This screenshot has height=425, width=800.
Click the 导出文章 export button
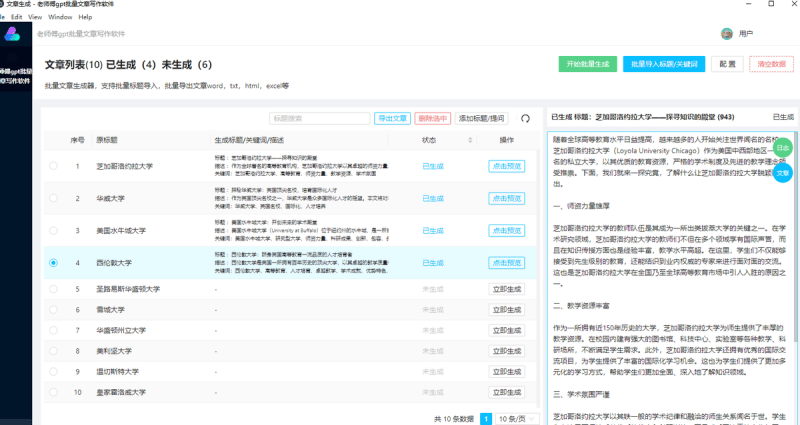[392, 118]
